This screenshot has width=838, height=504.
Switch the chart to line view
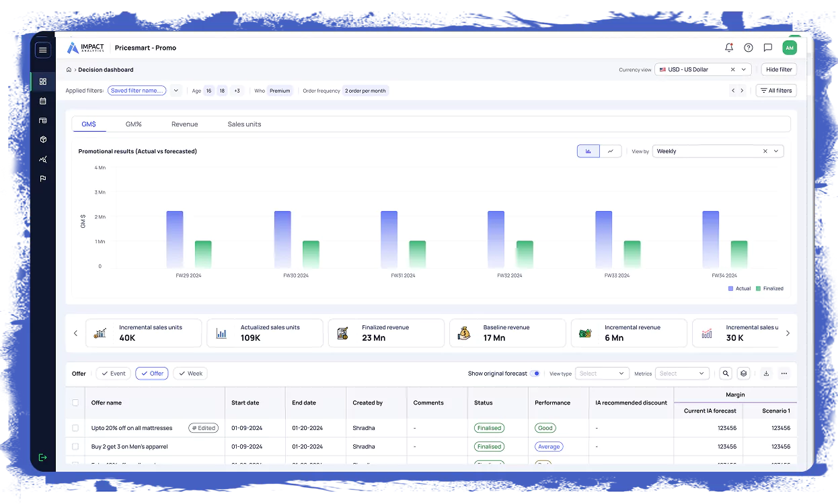610,151
